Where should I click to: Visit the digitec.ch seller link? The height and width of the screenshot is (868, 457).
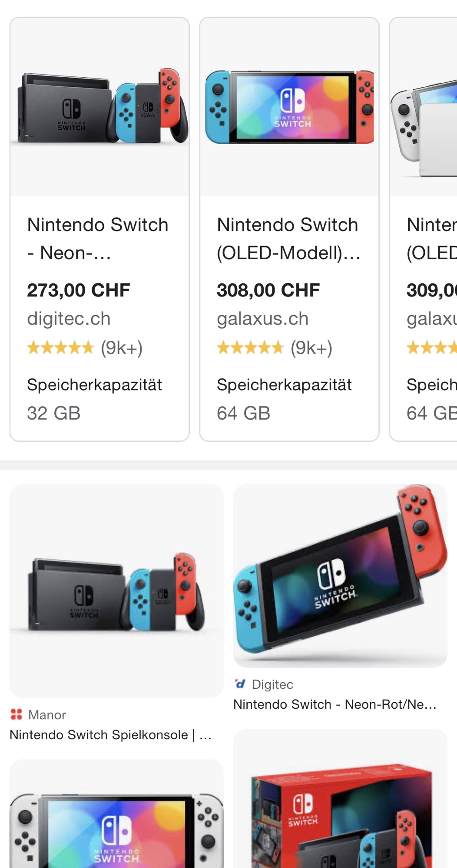pos(69,319)
